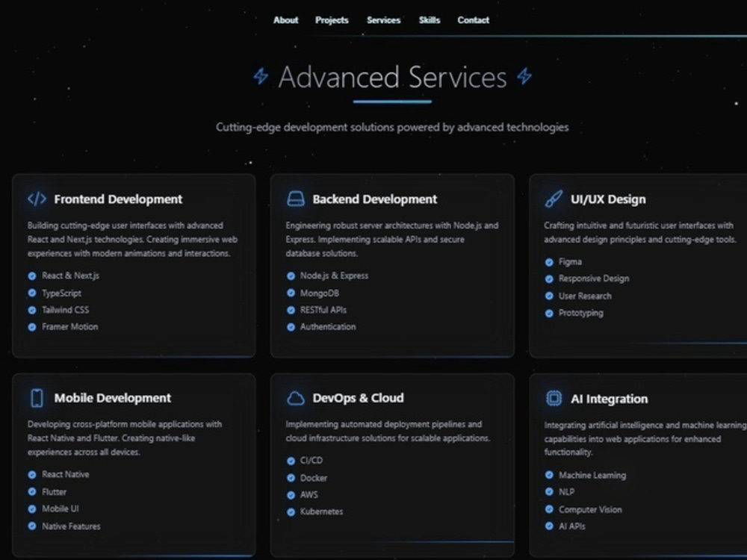Click the check icon beside React Native

pyautogui.click(x=32, y=474)
